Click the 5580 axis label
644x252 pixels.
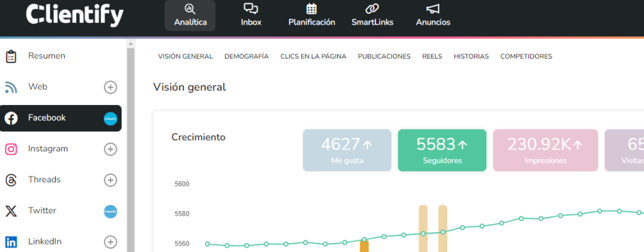tap(182, 214)
